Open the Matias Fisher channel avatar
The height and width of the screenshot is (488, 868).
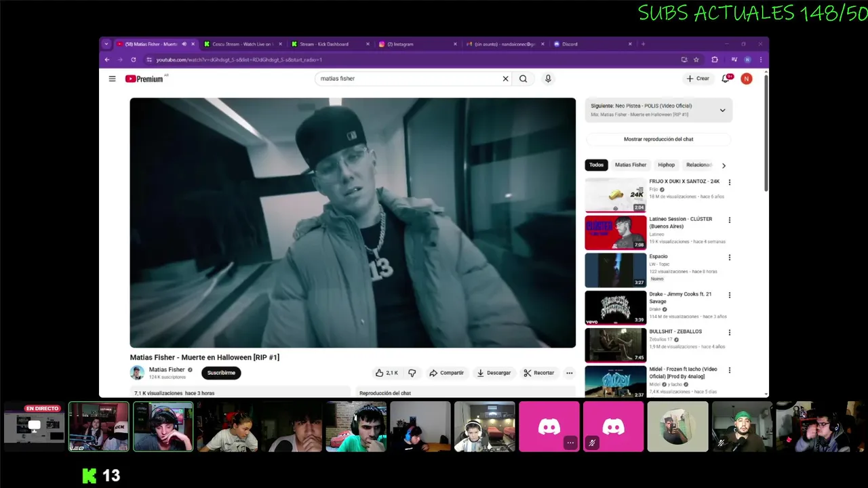(x=137, y=373)
